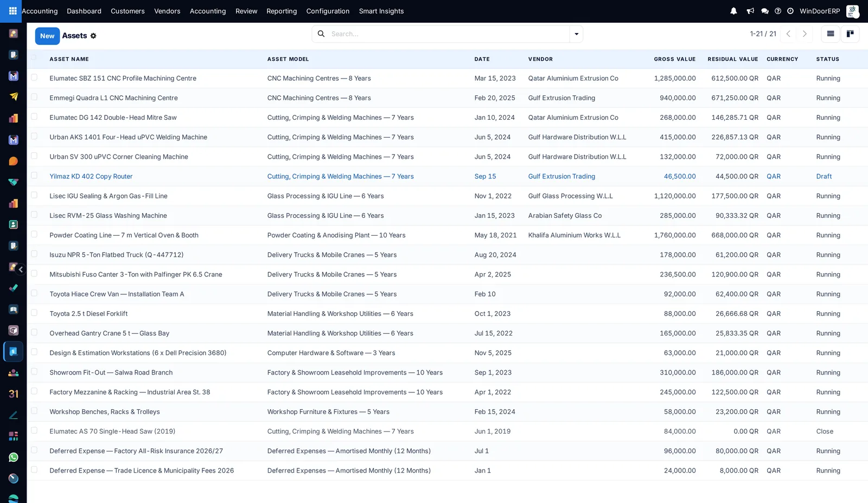Open the Customers menu

tap(127, 11)
